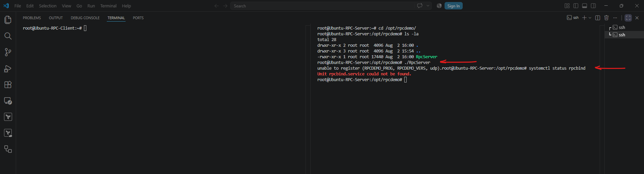Open the Source Control view
Image resolution: width=644 pixels, height=174 pixels.
click(x=8, y=52)
